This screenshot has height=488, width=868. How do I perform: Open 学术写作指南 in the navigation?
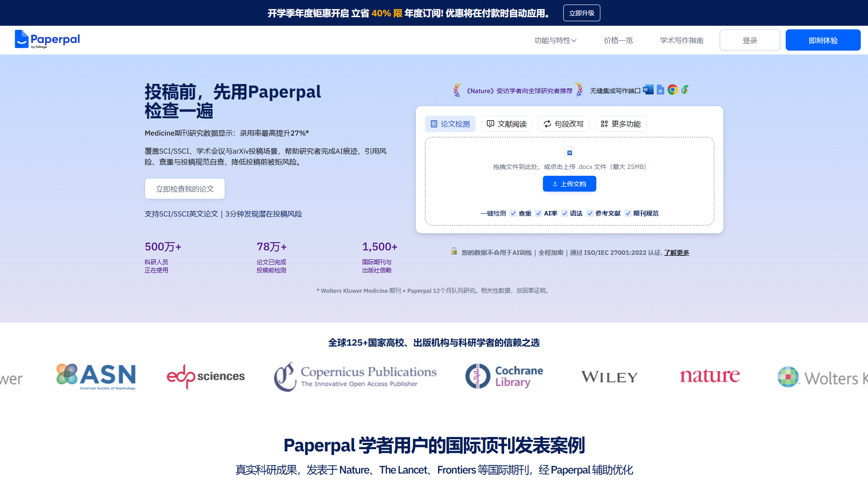pyautogui.click(x=682, y=40)
